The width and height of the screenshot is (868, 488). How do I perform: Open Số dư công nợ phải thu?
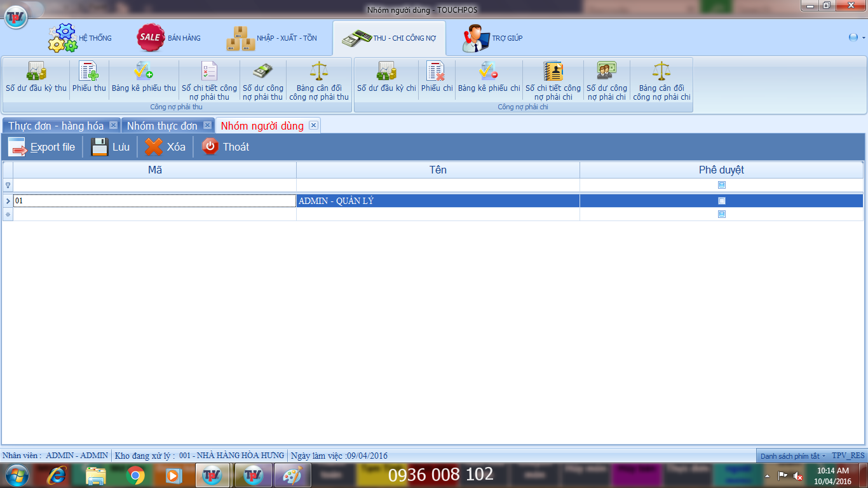coord(262,80)
